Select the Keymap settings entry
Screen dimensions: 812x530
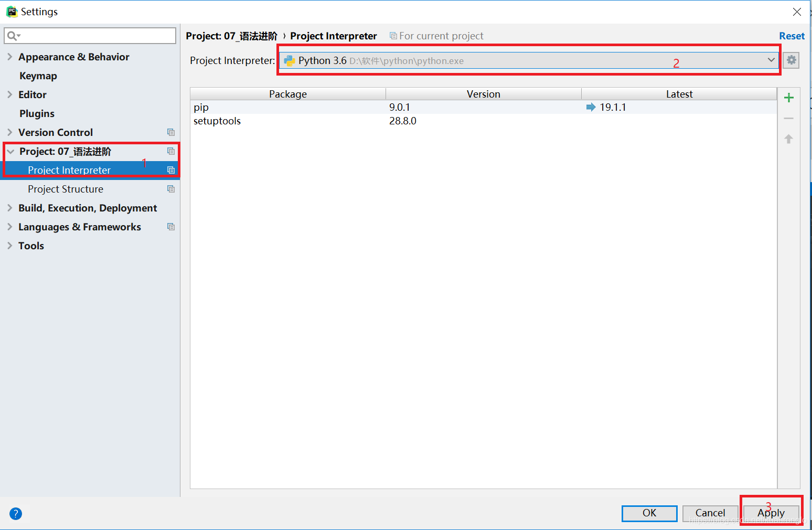(x=38, y=76)
